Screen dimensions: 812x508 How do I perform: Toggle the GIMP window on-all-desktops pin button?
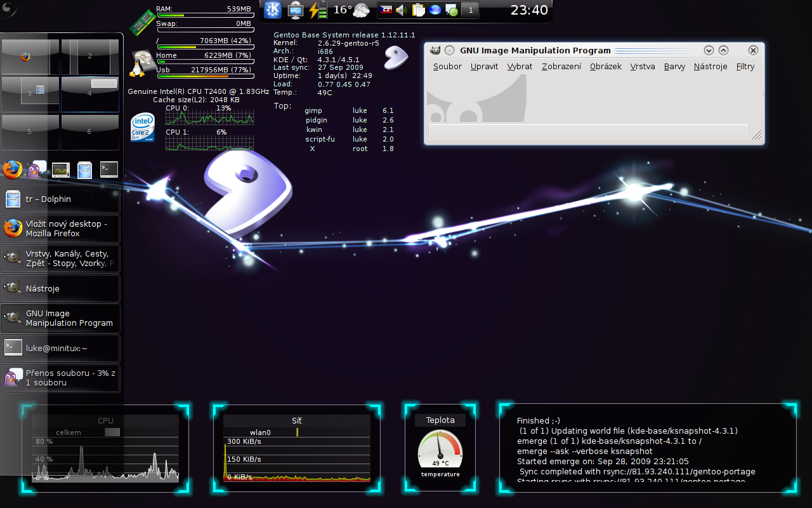[449, 50]
